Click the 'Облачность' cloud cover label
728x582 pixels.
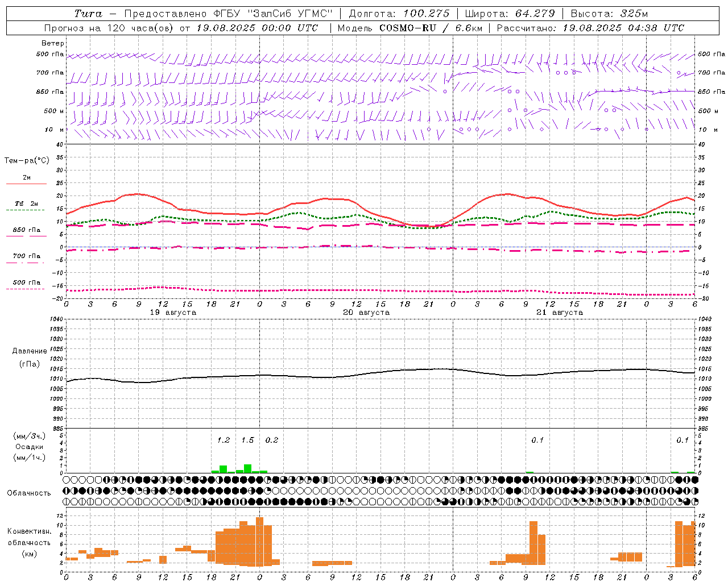click(x=29, y=493)
